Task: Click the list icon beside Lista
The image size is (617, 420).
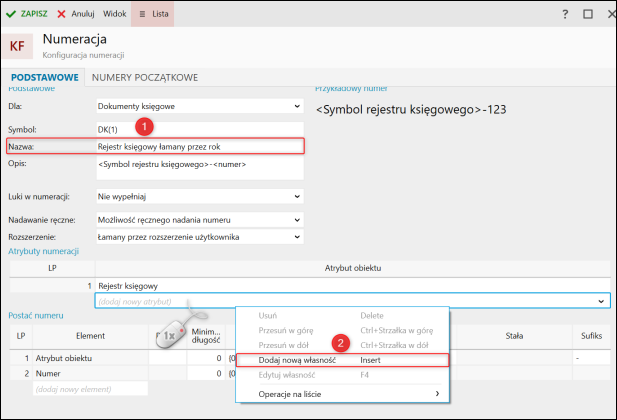Action: click(x=142, y=14)
